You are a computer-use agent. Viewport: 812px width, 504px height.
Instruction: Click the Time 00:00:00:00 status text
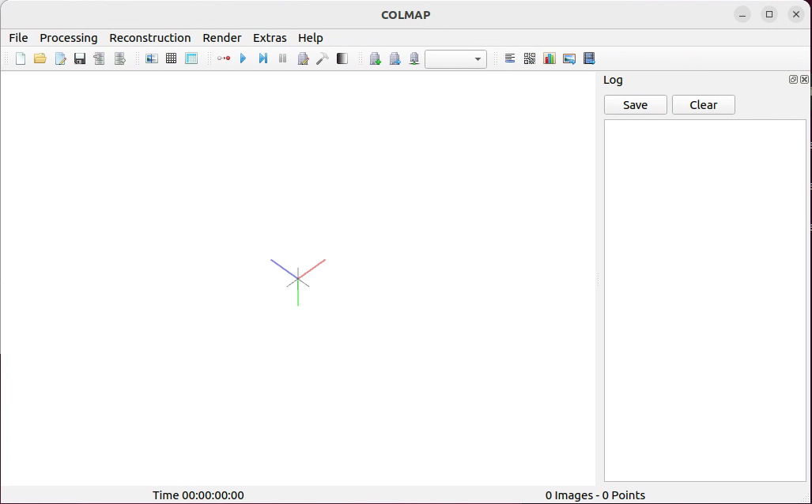tap(198, 495)
